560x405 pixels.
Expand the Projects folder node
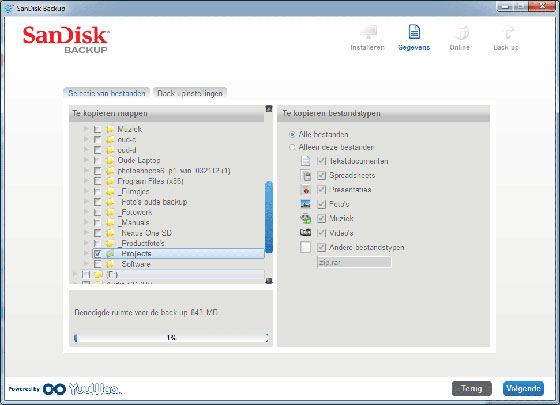pyautogui.click(x=86, y=253)
